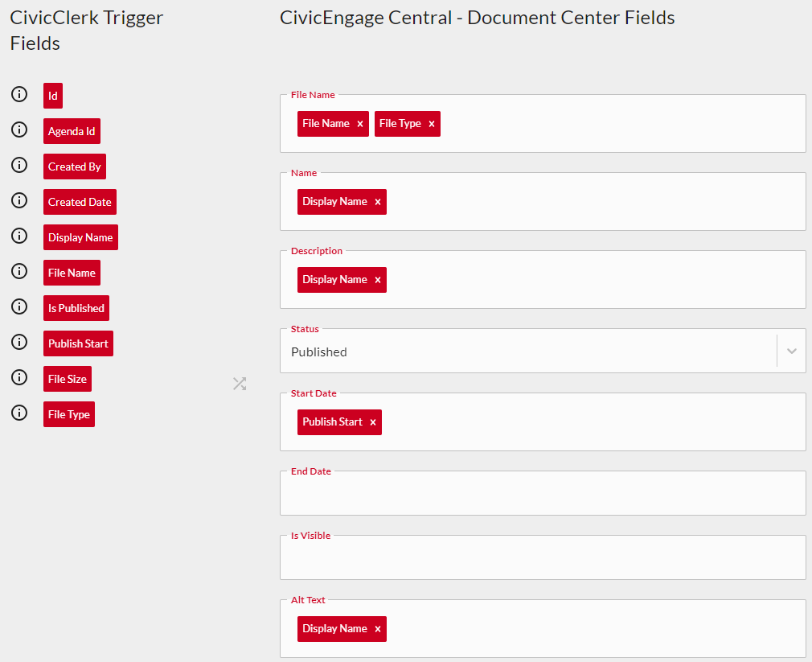Click info icon next to Id field
The width and height of the screenshot is (812, 662).
pyautogui.click(x=19, y=94)
